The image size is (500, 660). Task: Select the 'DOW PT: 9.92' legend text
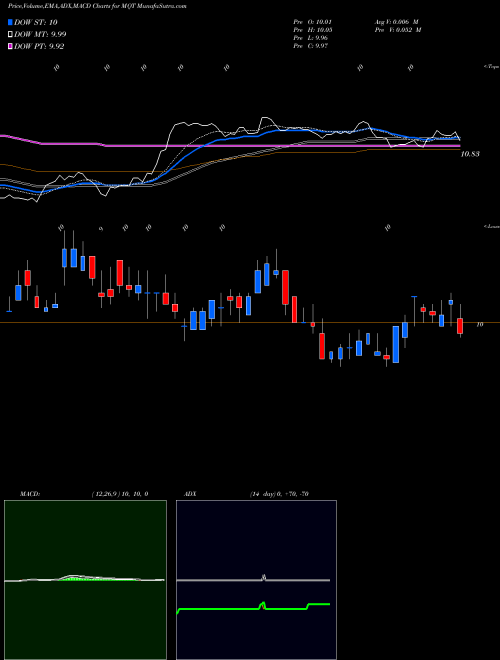[x=39, y=47]
